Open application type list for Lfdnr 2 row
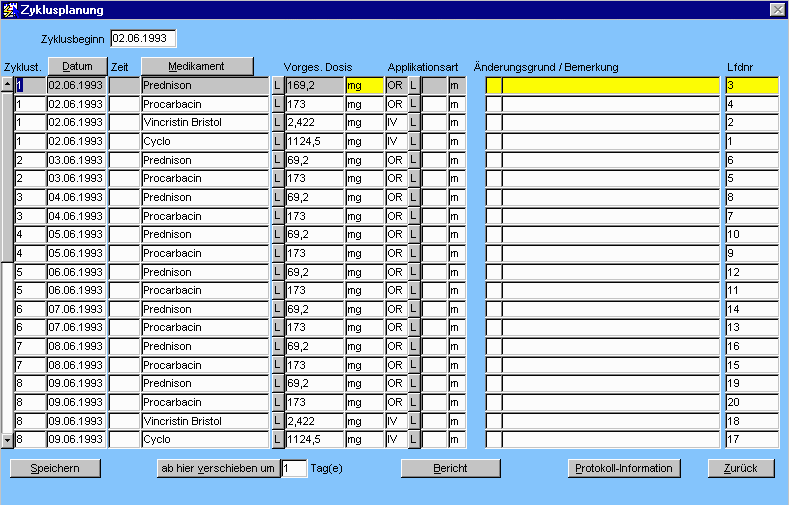Screen dimensions: 789x505 click(413, 123)
